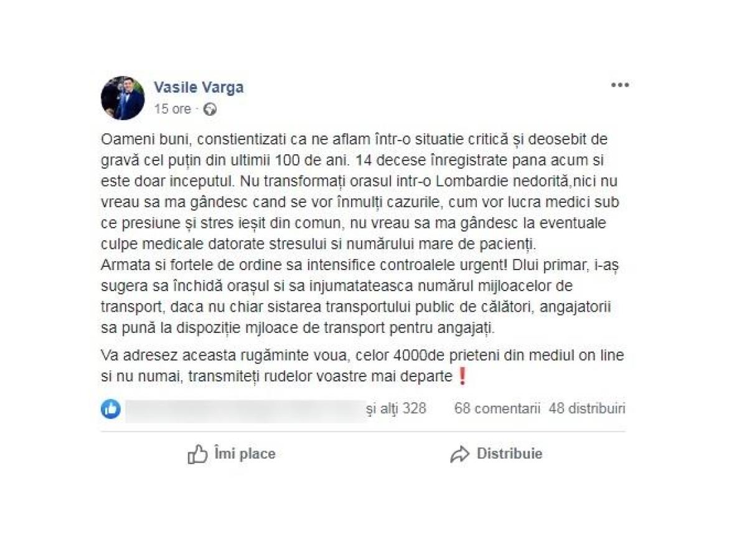
Task: Click the red exclamation mark emoji
Action: 462,376
